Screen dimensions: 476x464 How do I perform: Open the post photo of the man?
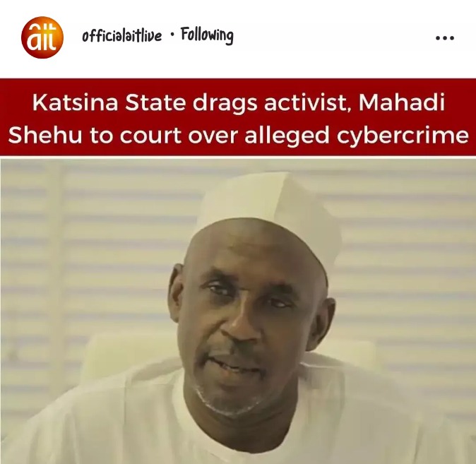[238, 311]
